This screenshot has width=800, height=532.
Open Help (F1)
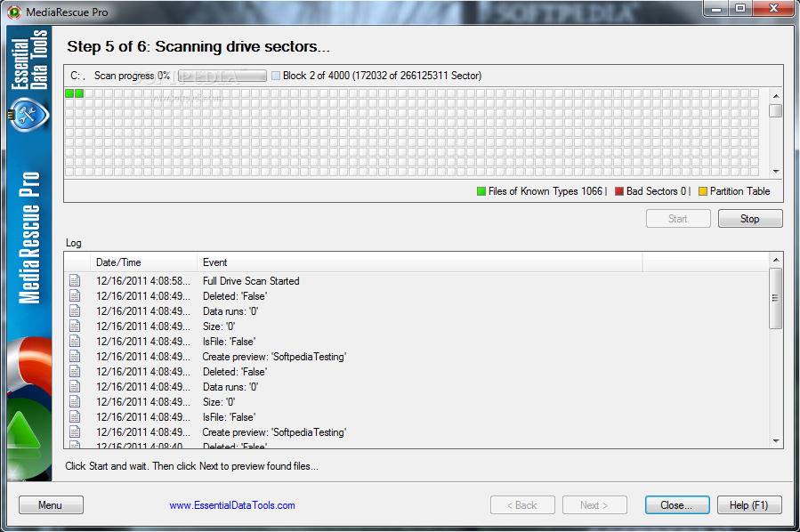749,505
